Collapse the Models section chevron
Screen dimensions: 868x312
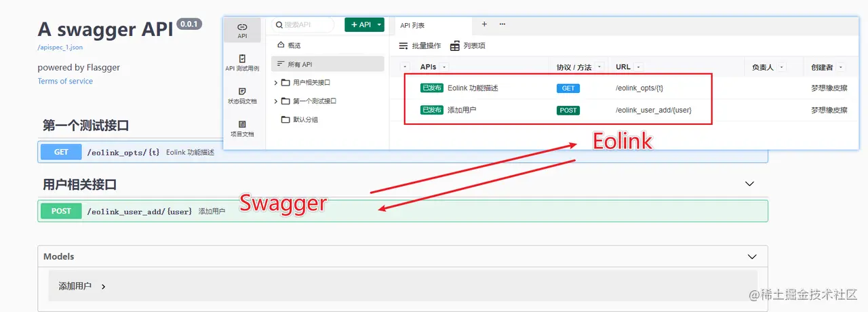click(x=751, y=256)
